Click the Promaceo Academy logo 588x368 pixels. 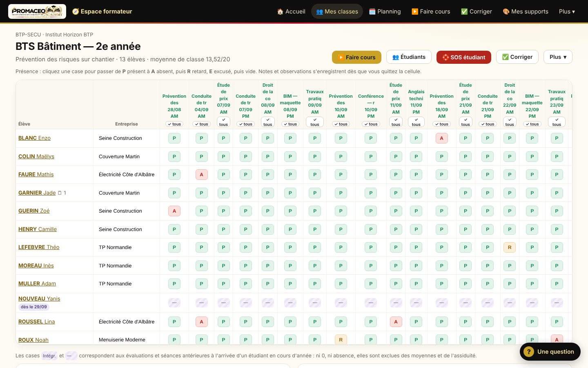tap(37, 11)
